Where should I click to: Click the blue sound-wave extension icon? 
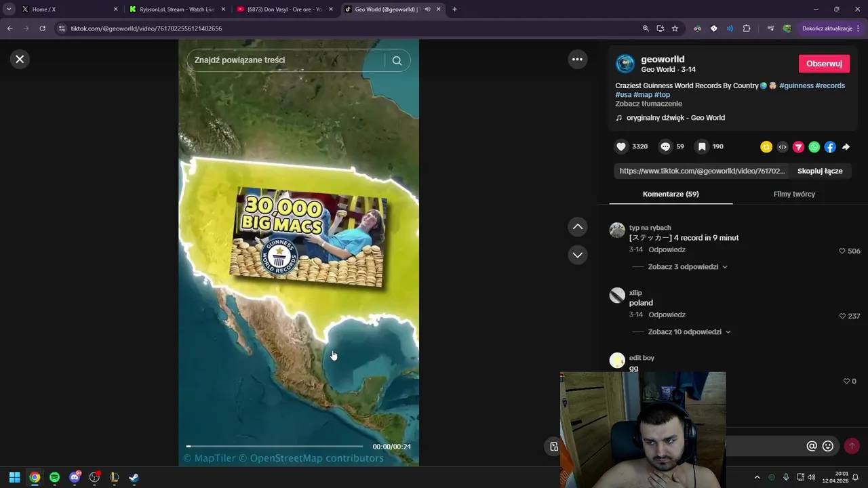[730, 28]
